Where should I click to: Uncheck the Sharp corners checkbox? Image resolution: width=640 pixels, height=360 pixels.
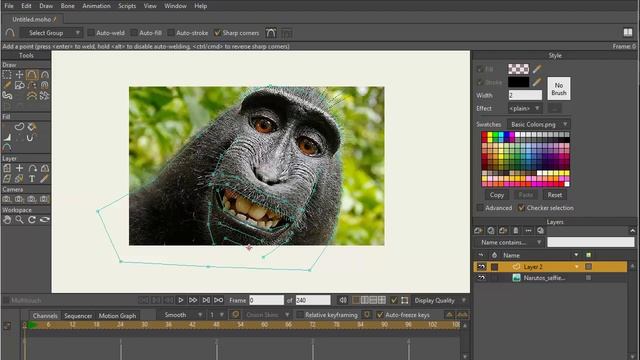point(218,33)
